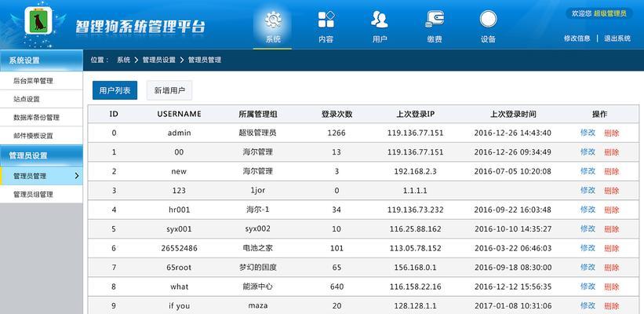Screen dimensions: 644x314
Task: Click 修改 for user 26552486
Action: (588, 248)
